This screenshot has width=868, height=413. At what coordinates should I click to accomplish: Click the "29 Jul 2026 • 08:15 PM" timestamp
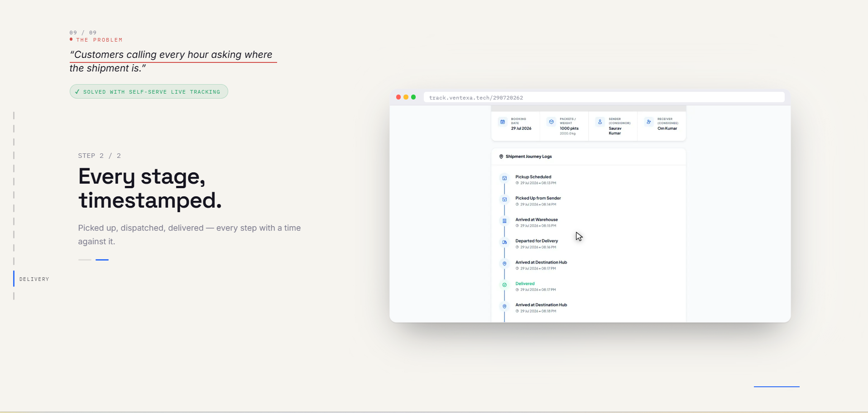(538, 226)
